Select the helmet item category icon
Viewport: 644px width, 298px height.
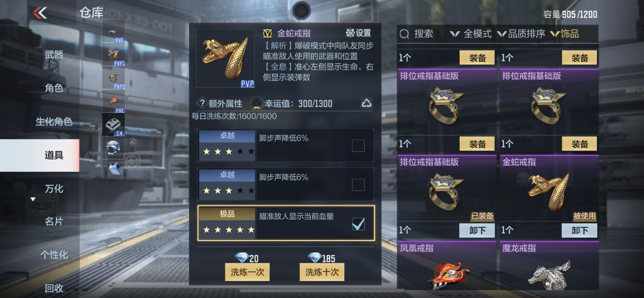click(x=113, y=148)
